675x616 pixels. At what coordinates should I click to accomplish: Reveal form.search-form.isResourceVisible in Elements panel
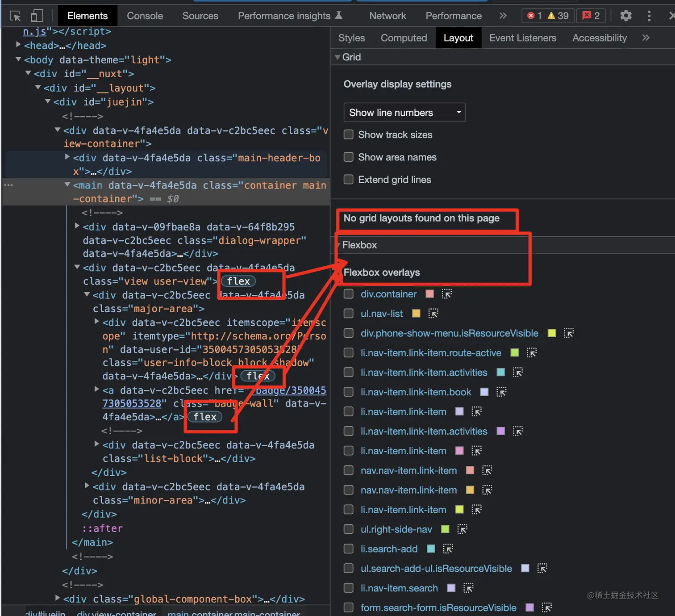(x=546, y=608)
